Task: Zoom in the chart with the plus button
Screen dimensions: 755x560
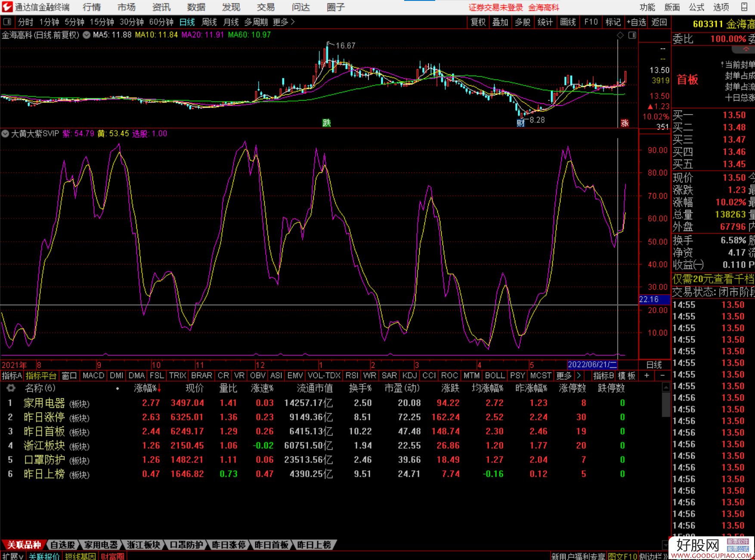Action: [647, 375]
